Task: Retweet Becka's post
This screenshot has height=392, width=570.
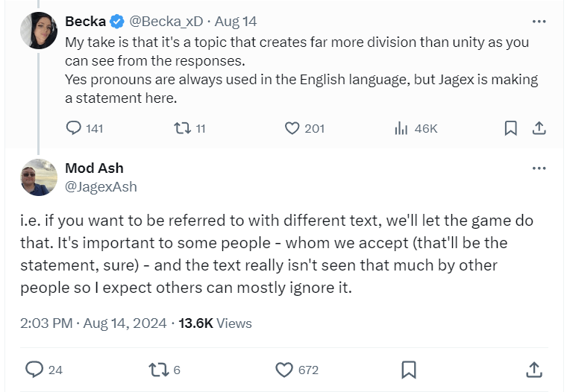Action: 181,128
